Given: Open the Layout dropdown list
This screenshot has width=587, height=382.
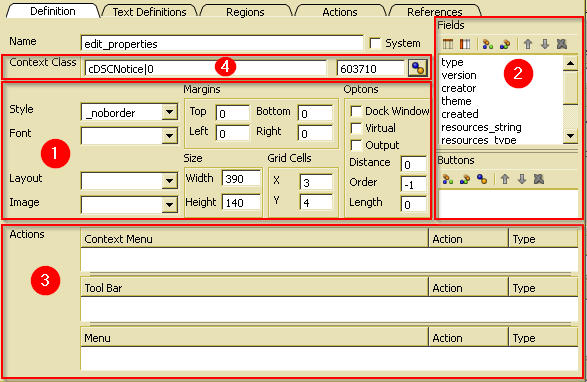Looking at the screenshot, I should pos(170,181).
